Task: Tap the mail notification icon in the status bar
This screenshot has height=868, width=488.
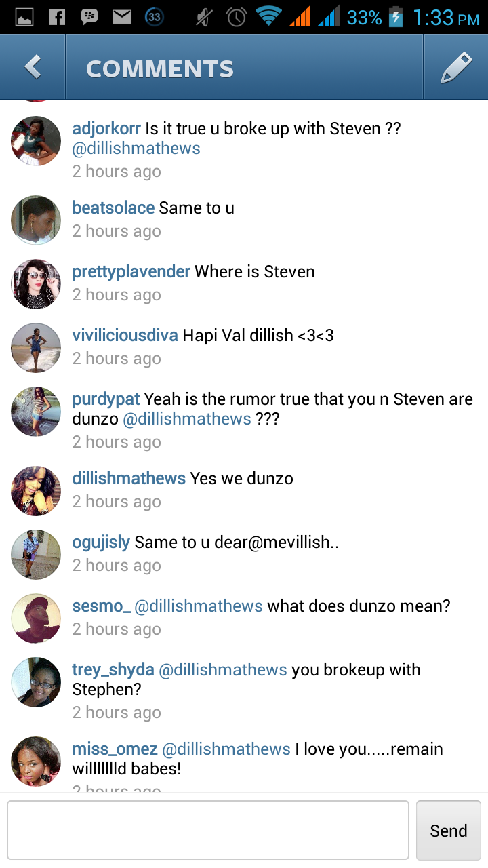Action: click(x=122, y=16)
